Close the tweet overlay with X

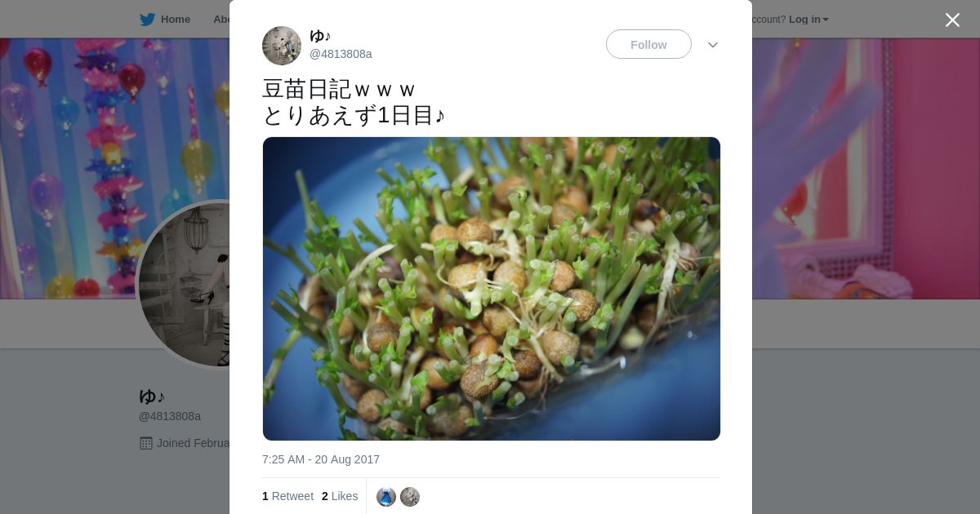(952, 20)
